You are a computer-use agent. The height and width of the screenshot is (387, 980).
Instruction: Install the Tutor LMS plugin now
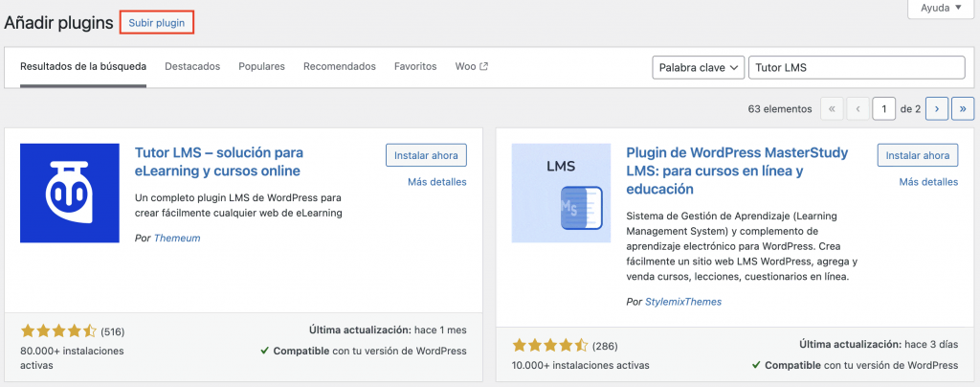426,155
